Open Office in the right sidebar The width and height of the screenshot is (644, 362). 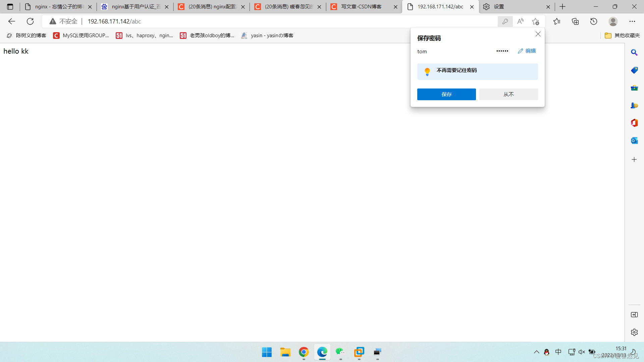(x=634, y=123)
